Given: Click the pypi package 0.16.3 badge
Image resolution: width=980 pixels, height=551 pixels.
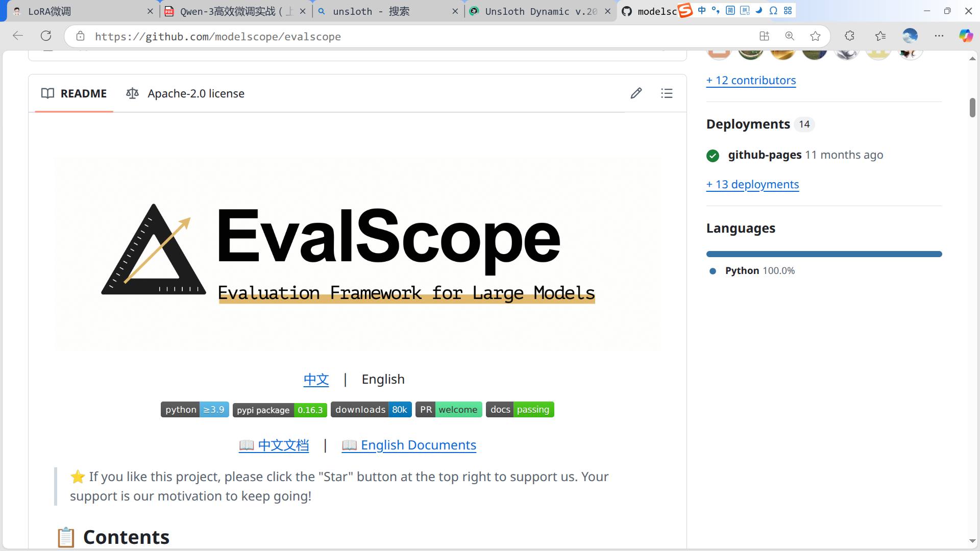Looking at the screenshot, I should pyautogui.click(x=280, y=410).
